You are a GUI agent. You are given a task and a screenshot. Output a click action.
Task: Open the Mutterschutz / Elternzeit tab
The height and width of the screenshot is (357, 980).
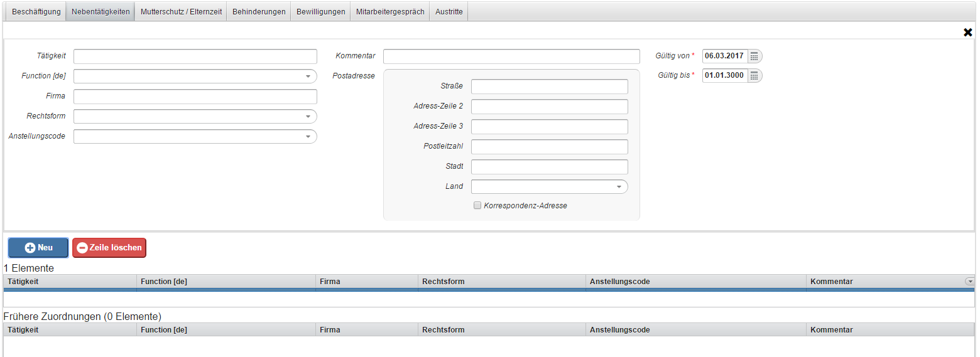[181, 12]
